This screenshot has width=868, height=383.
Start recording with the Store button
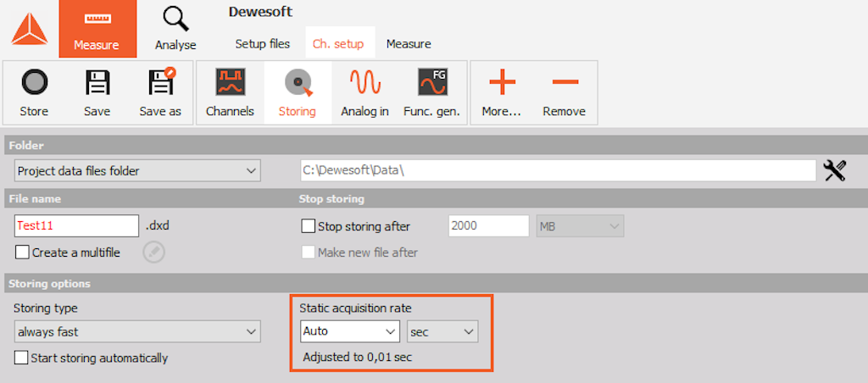click(x=34, y=93)
